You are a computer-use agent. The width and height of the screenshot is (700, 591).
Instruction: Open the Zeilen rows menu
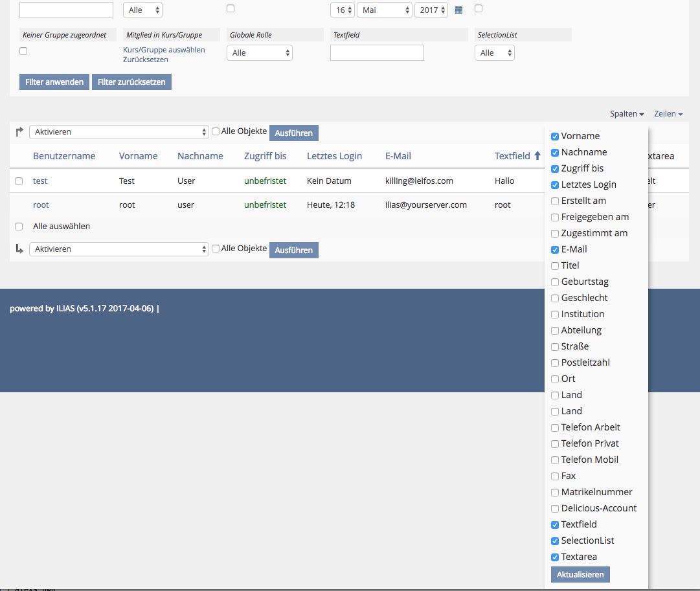[x=668, y=114]
